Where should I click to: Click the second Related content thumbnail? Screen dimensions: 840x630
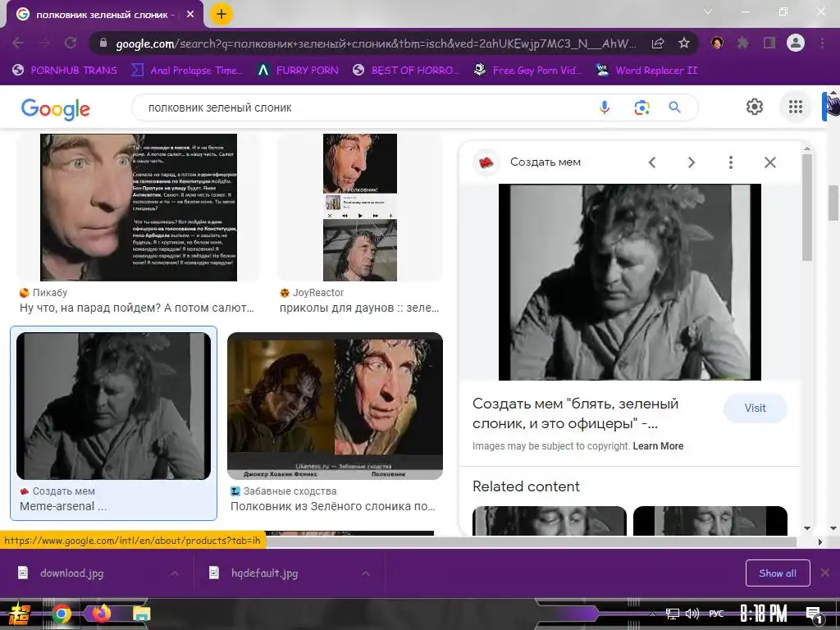pyautogui.click(x=710, y=521)
